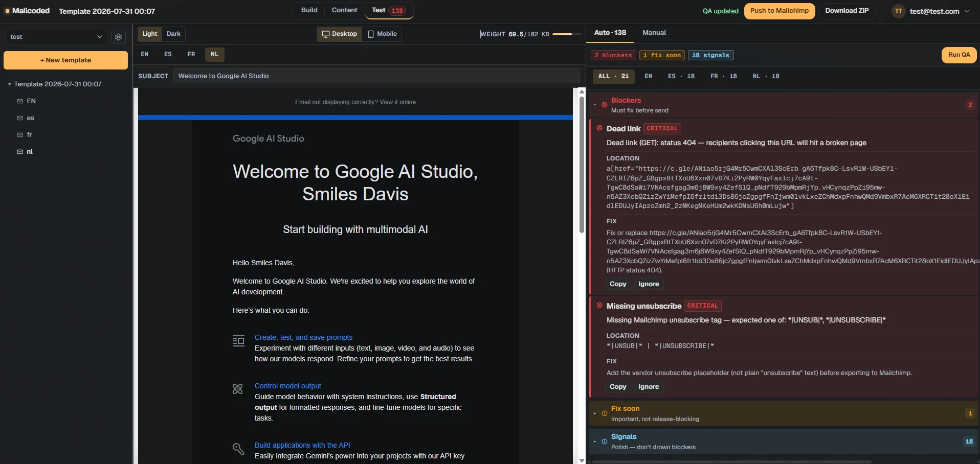Click the Subject input field
The width and height of the screenshot is (980, 464).
click(376, 76)
